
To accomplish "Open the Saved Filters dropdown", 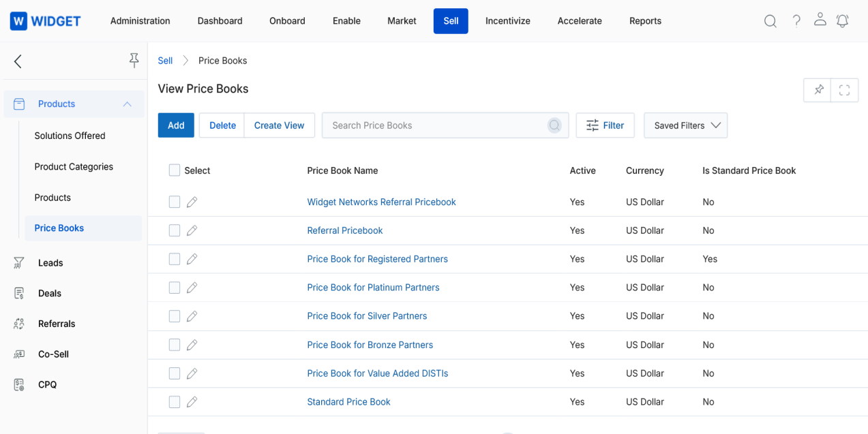I will [x=685, y=125].
